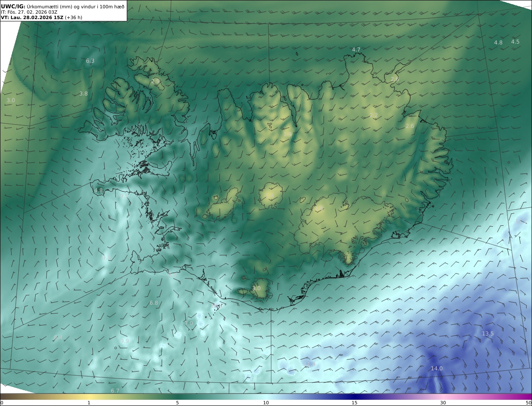The width and height of the screenshot is (532, 406).
Task: Select the 6.8 value label on the map
Action: pos(154,303)
